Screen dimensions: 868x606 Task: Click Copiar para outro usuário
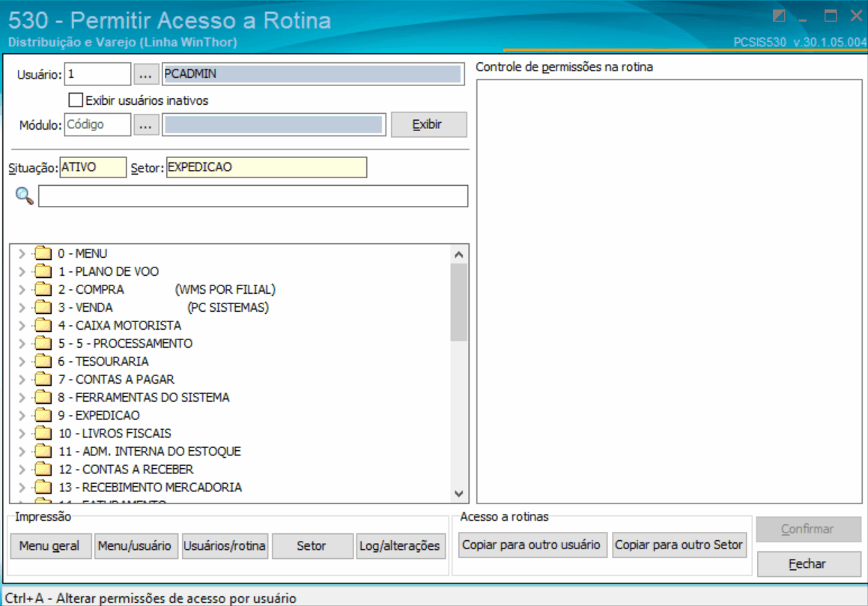tap(532, 545)
